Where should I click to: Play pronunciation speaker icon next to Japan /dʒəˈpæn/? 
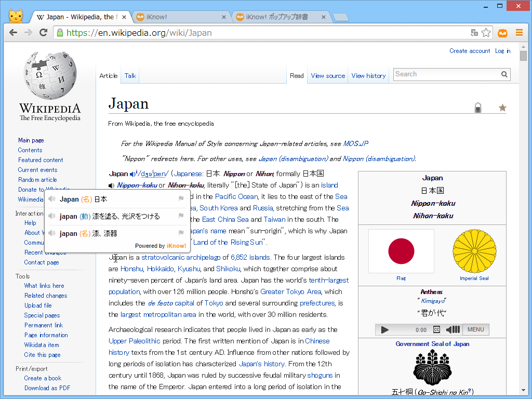(x=132, y=174)
